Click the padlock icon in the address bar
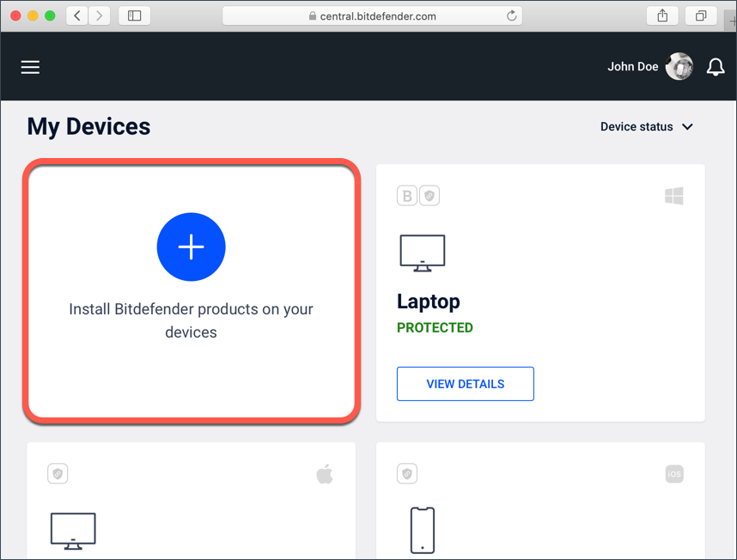The width and height of the screenshot is (737, 560). (x=312, y=16)
